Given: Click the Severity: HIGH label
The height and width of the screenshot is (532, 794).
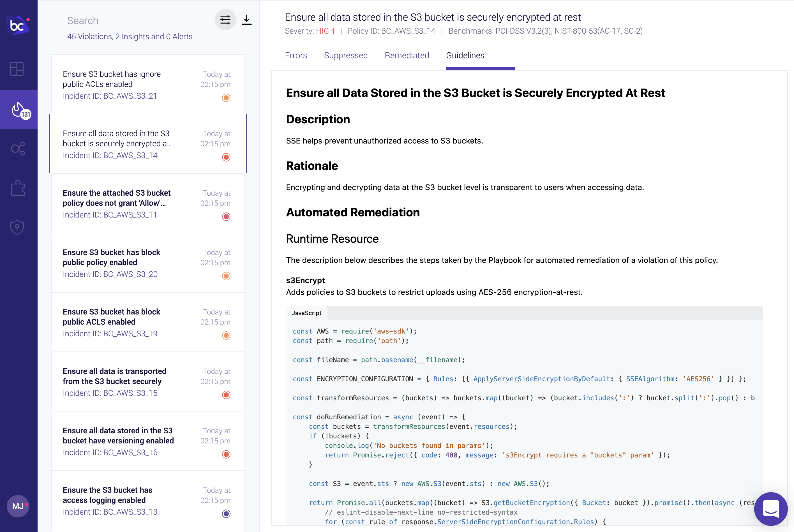Looking at the screenshot, I should click(310, 31).
